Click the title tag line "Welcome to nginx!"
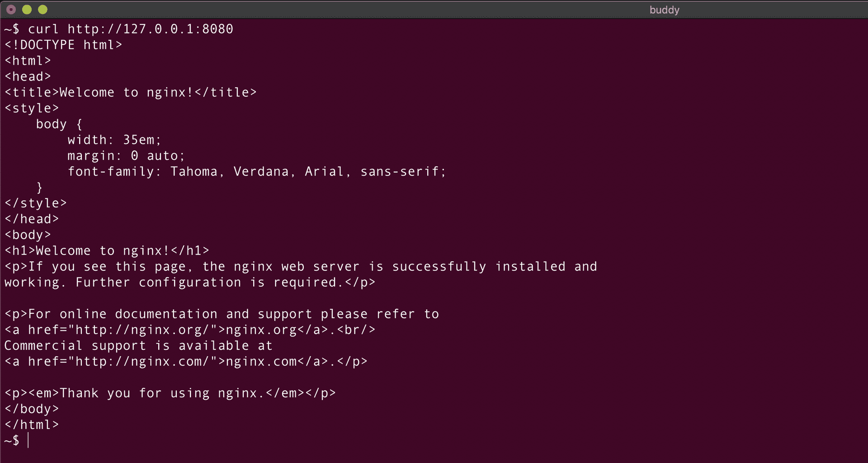The width and height of the screenshot is (868, 463). pyautogui.click(x=130, y=92)
